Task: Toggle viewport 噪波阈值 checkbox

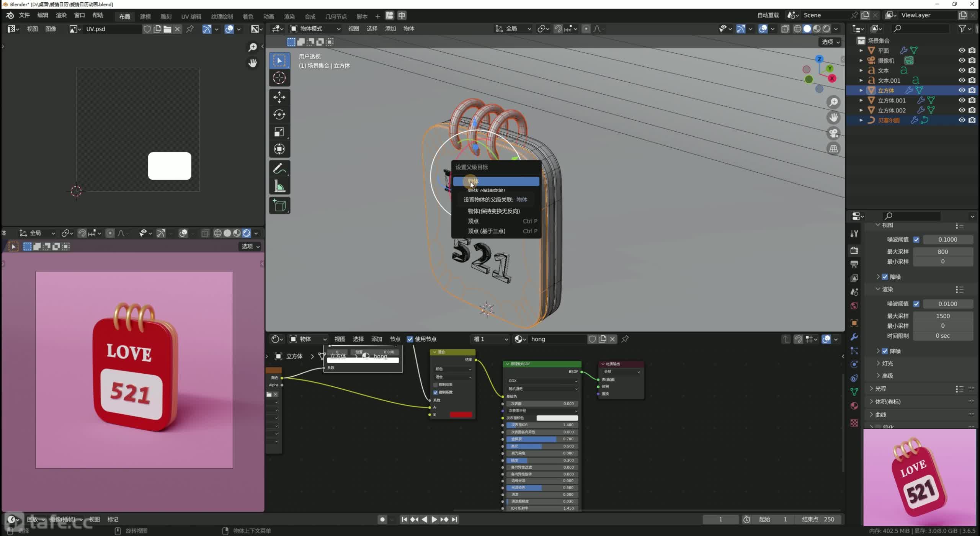Action: coord(916,240)
